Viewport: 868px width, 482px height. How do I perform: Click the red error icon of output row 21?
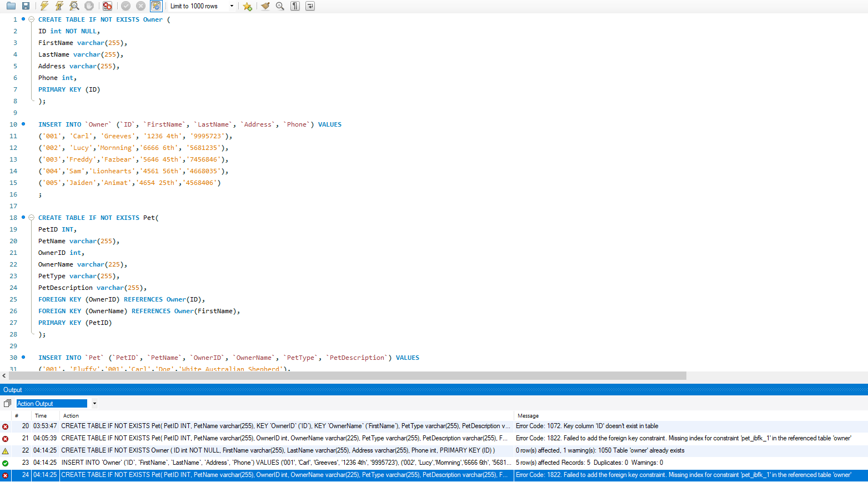(x=6, y=439)
